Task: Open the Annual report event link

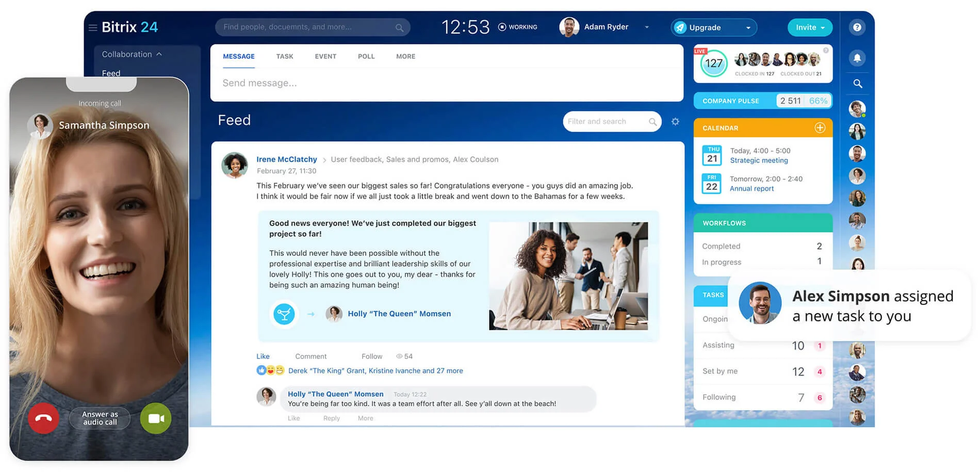Action: (752, 189)
